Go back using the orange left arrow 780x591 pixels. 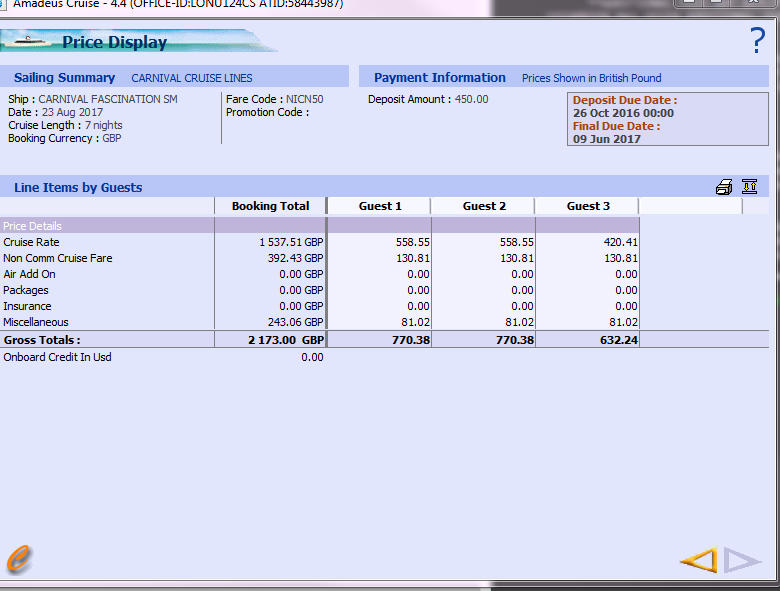(x=699, y=560)
